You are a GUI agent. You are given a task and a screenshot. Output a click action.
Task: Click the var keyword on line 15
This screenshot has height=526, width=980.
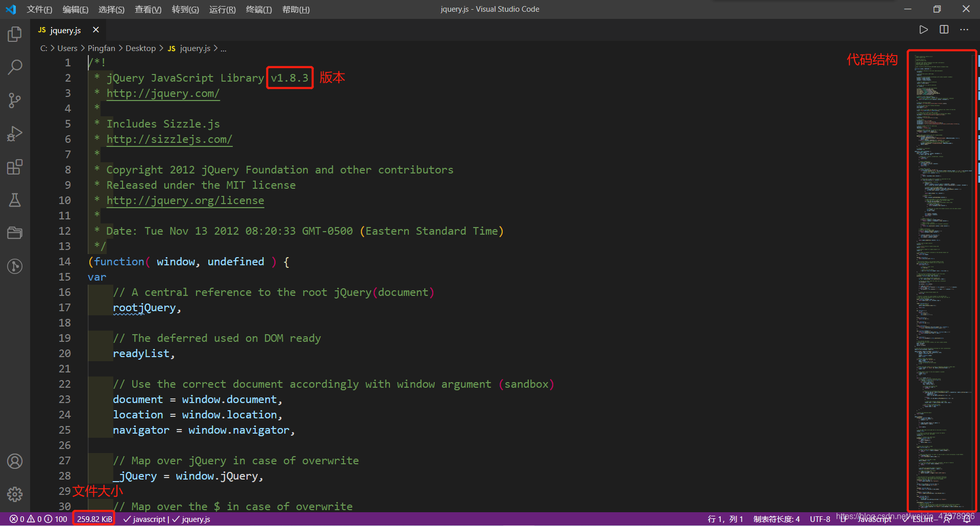pyautogui.click(x=97, y=277)
